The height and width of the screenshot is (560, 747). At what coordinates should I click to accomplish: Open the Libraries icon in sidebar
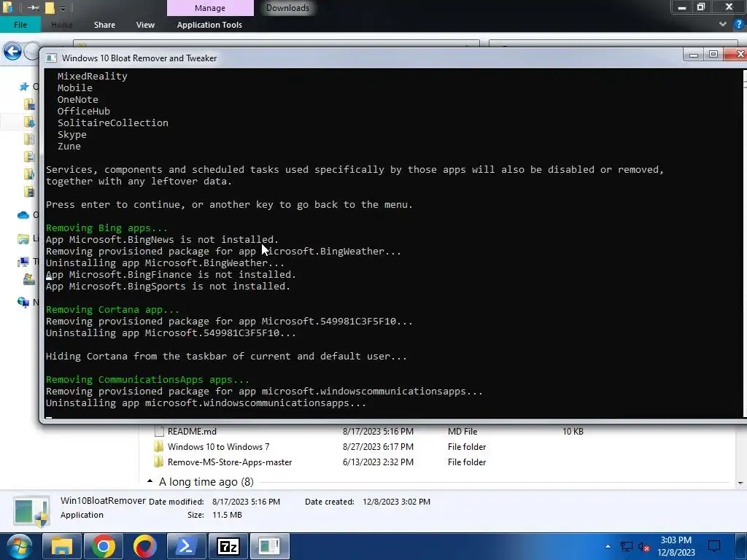click(x=23, y=238)
